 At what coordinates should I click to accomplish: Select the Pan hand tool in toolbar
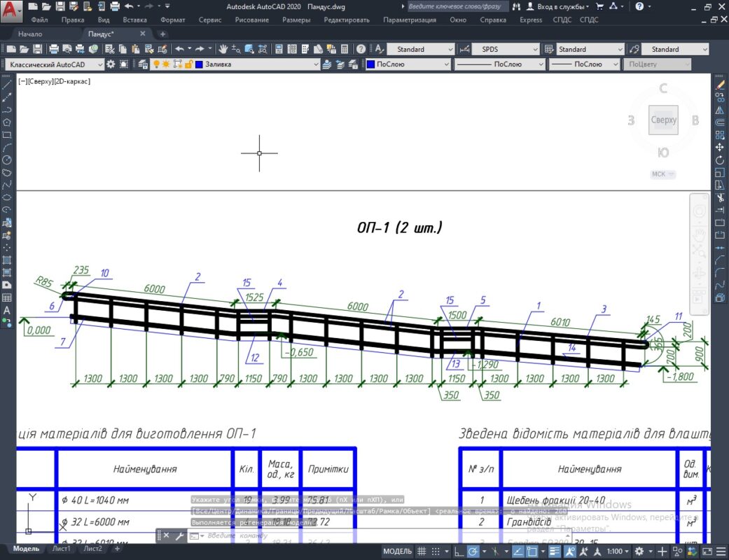click(223, 49)
